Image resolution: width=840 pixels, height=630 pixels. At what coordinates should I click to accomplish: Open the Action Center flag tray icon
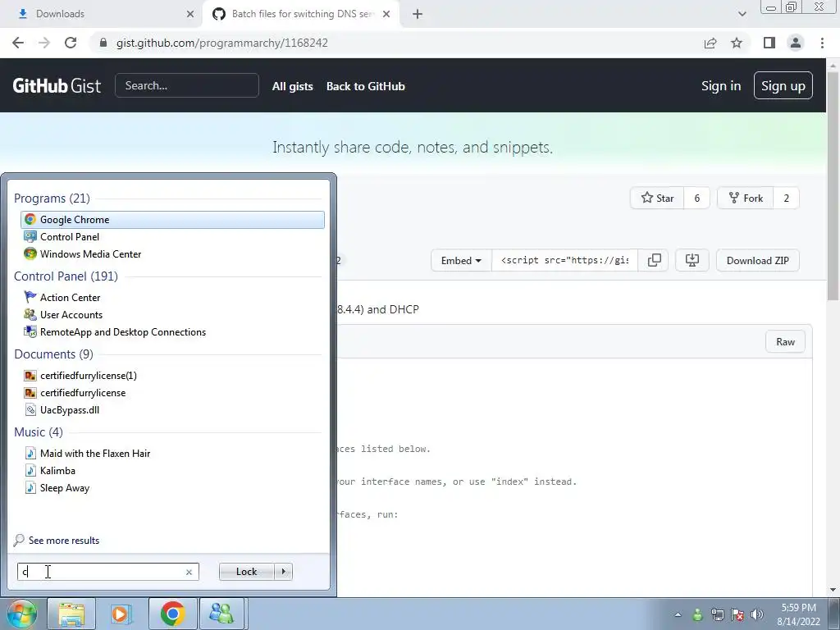737,614
